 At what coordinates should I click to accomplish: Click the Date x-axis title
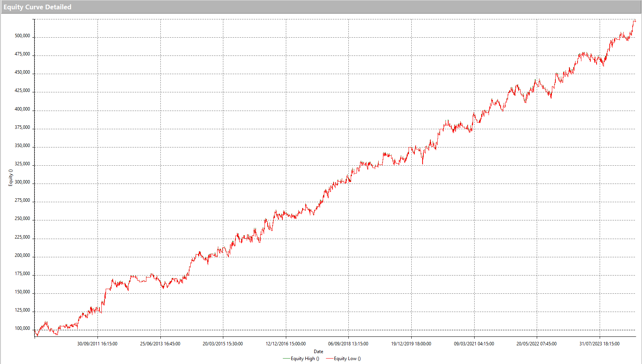[318, 352]
